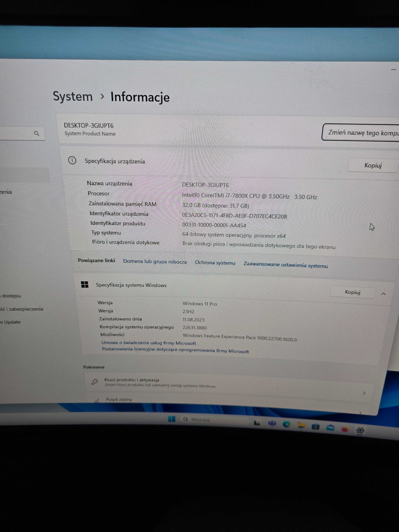Click the magnifier icon in the settings search box

click(37, 133)
